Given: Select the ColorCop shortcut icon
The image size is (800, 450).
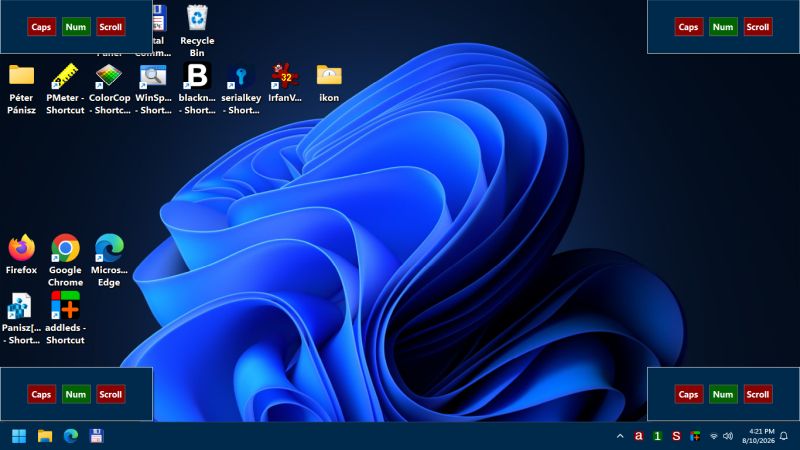Looking at the screenshot, I should pyautogui.click(x=109, y=88).
